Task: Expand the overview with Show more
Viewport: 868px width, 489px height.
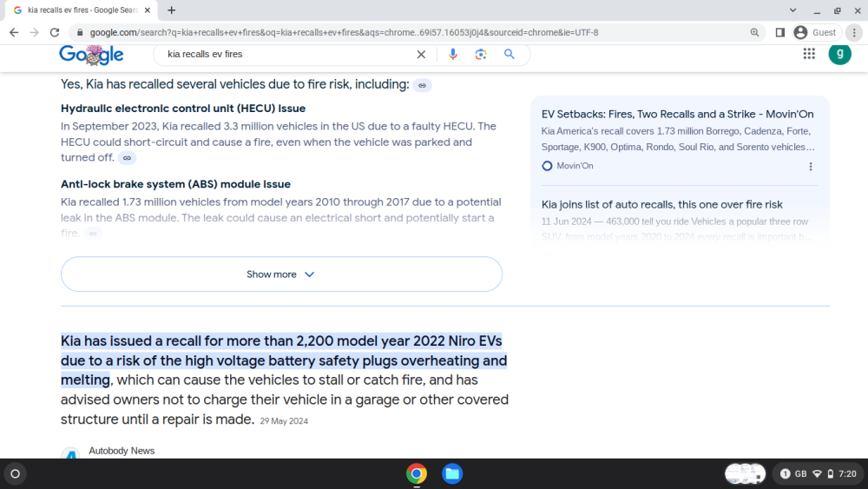Action: (x=281, y=274)
